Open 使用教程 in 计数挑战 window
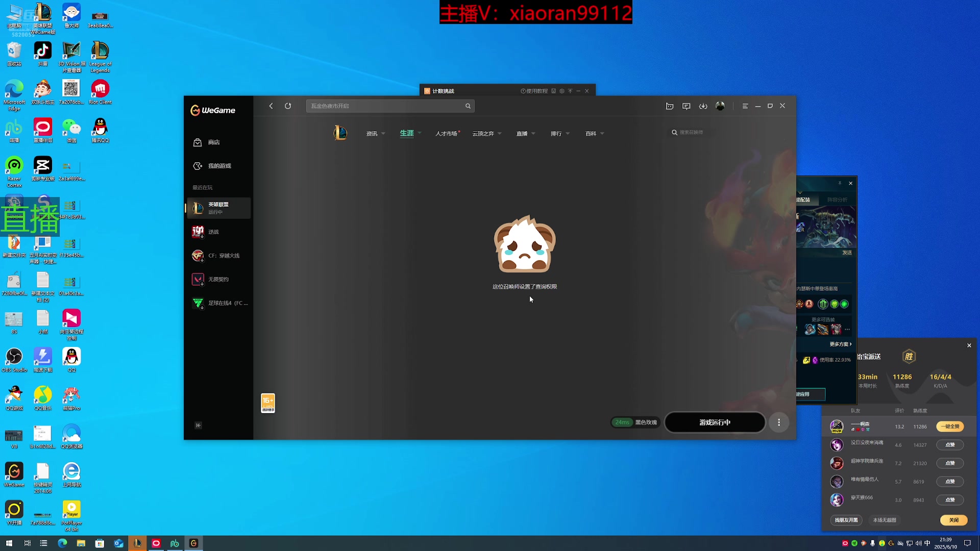This screenshot has height=551, width=980. coord(534,91)
